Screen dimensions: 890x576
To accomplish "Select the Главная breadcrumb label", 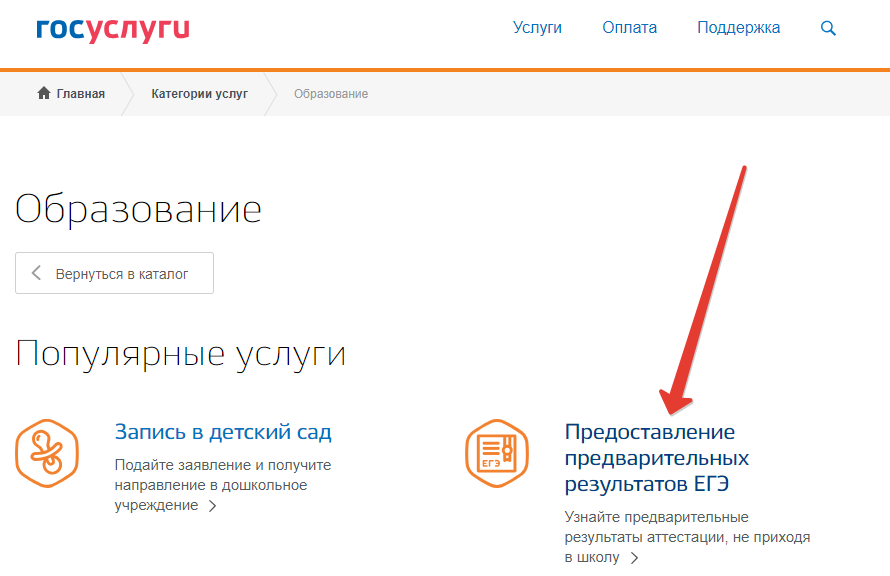I will [x=80, y=94].
